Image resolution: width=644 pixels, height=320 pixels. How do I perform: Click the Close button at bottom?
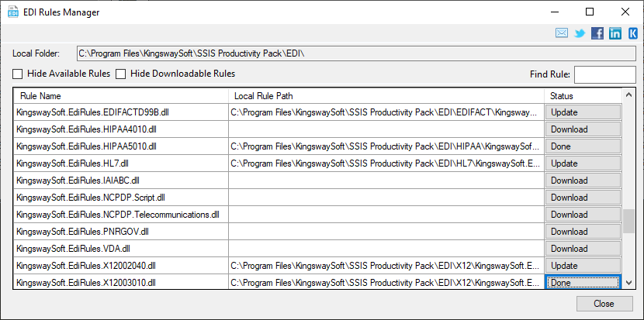tap(604, 304)
